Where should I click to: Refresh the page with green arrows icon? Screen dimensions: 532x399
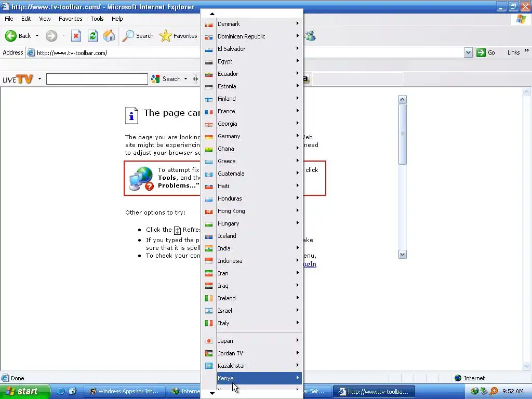click(x=92, y=36)
